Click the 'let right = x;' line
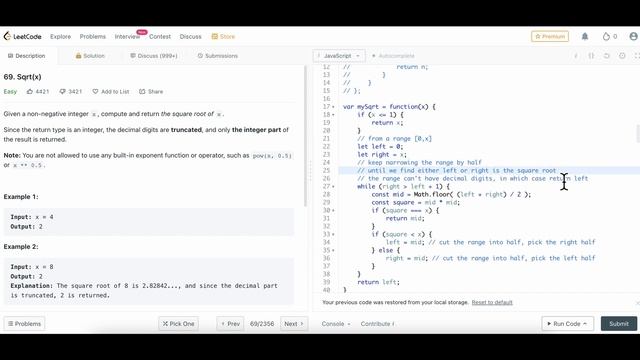This screenshot has height=360, width=640. (x=382, y=155)
